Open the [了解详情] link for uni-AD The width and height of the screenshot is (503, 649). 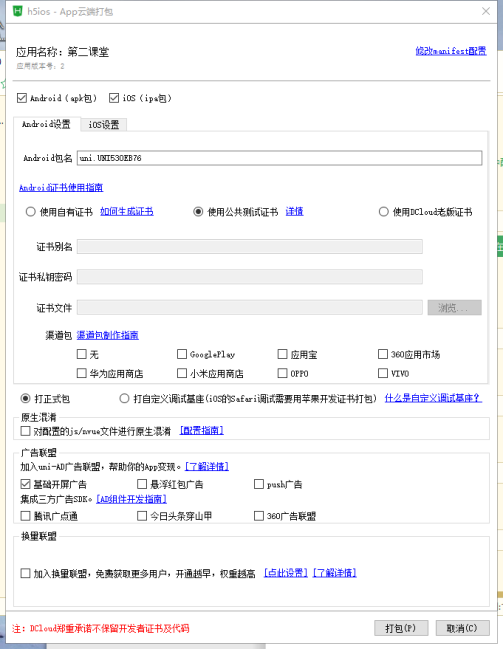[207, 466]
